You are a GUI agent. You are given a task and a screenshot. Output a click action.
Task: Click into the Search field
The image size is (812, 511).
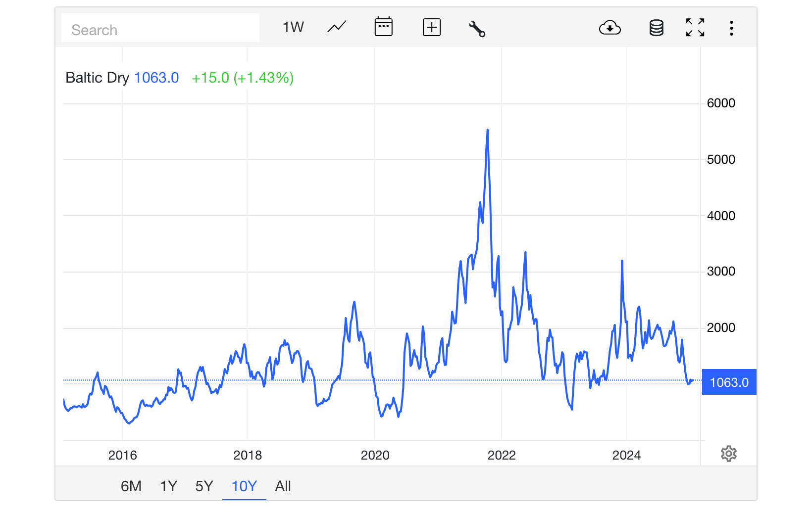[x=160, y=28]
